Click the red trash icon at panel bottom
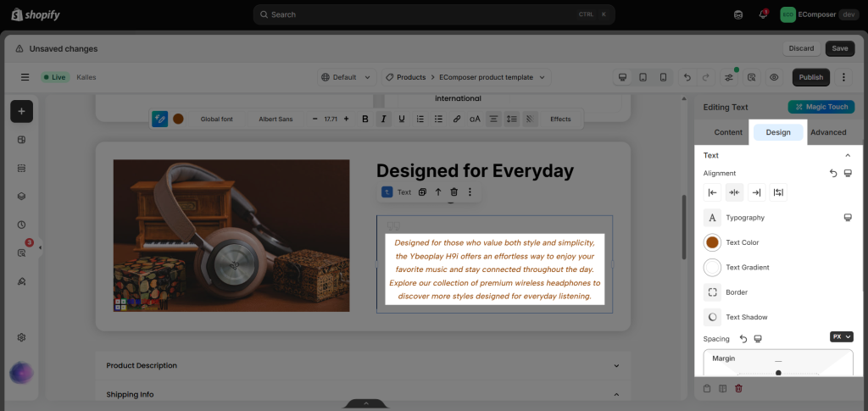Screen dimensions: 868x411 (x=738, y=388)
